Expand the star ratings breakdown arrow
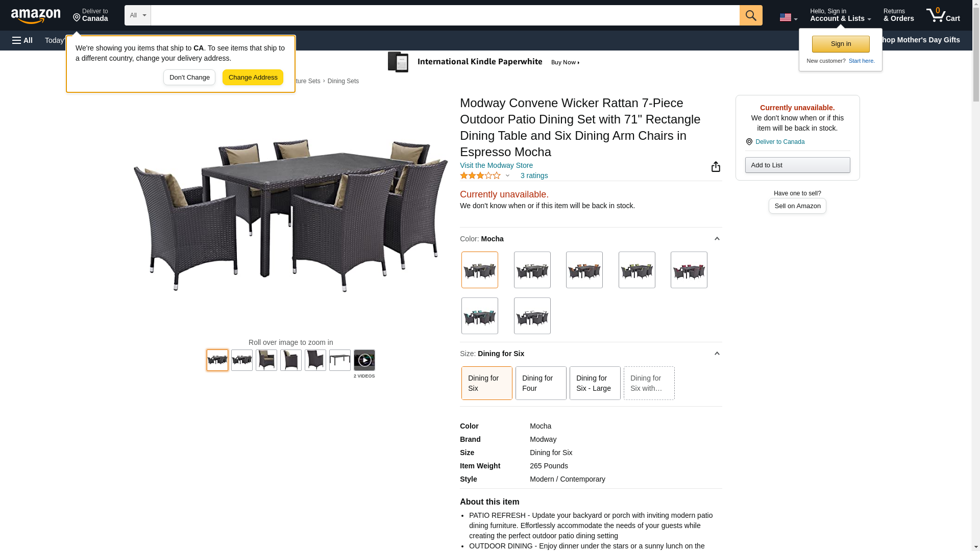 (507, 176)
